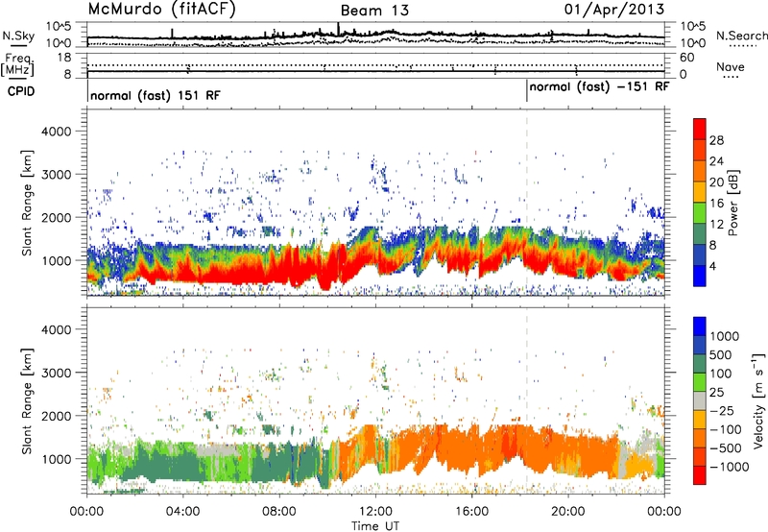Viewport: 768px width, 532px height.
Task: Click the 24 label on Power colorbar
Action: (x=716, y=161)
